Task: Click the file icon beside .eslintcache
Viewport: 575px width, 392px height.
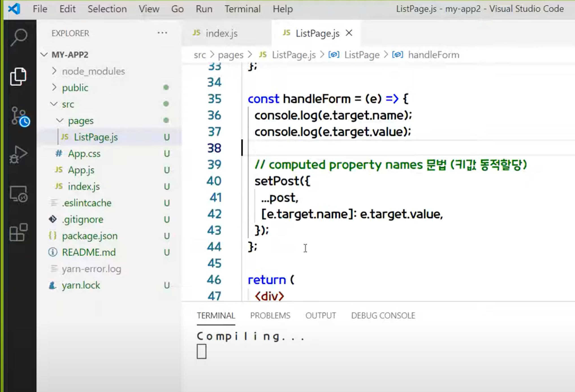Action: (53, 203)
